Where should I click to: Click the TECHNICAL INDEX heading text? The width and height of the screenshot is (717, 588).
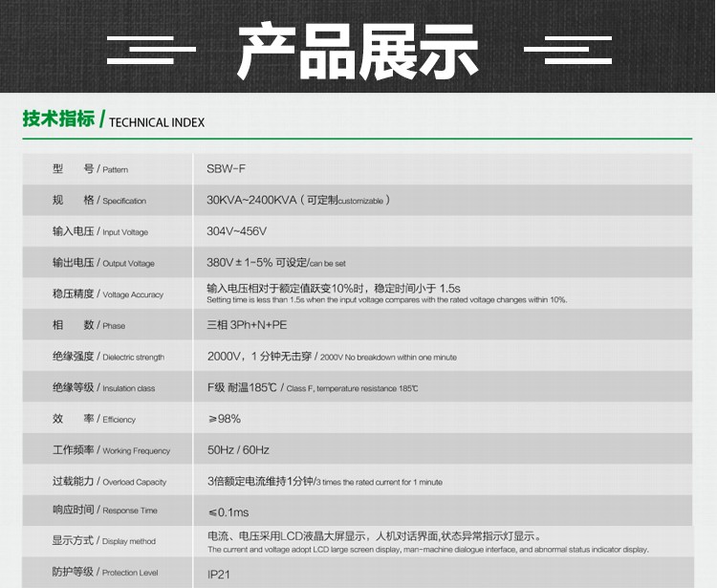click(157, 122)
